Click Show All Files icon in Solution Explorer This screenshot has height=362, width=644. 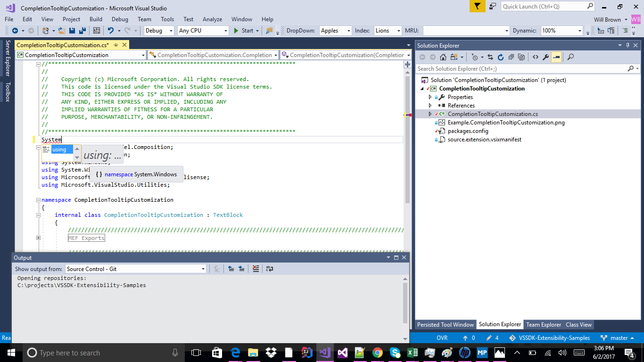[521, 57]
